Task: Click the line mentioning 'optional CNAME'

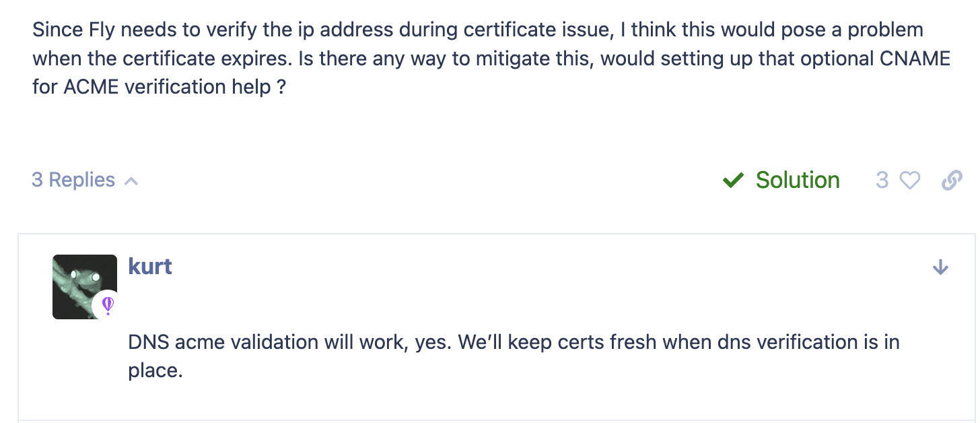Action: coord(491,59)
